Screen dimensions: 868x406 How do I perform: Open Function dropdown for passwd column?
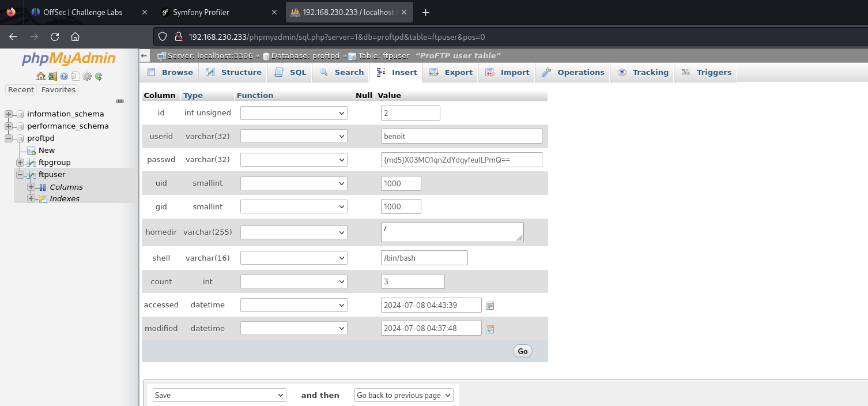(x=293, y=160)
